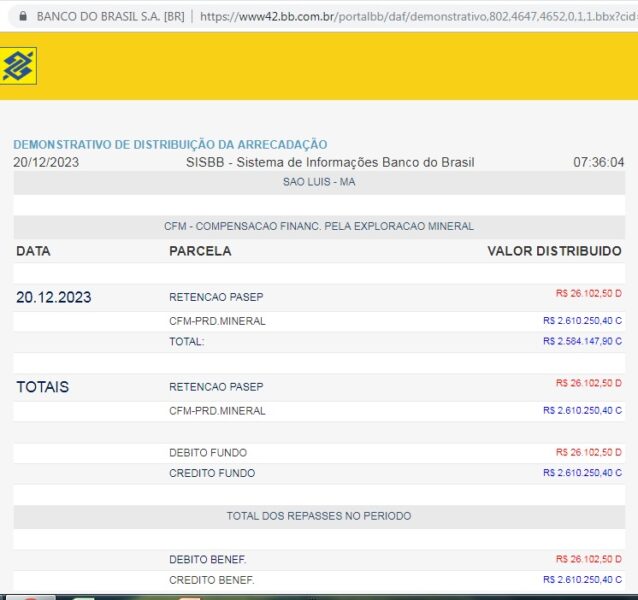Image resolution: width=638 pixels, height=600 pixels.
Task: Click the TOTAL: label
Action: point(187,341)
